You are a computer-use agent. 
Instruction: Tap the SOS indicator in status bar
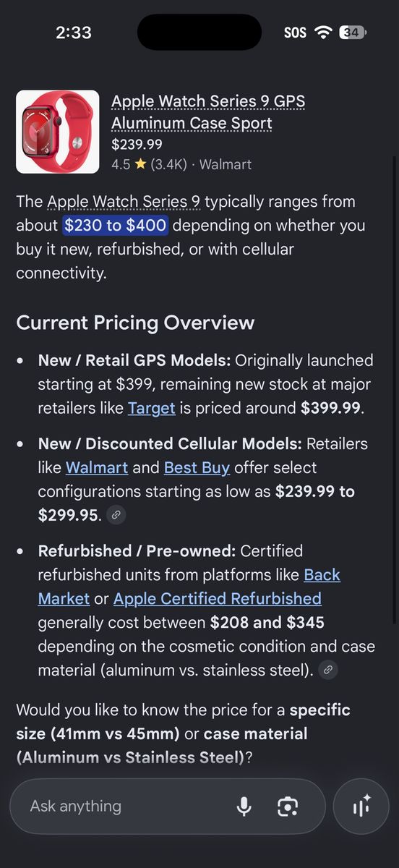click(295, 33)
